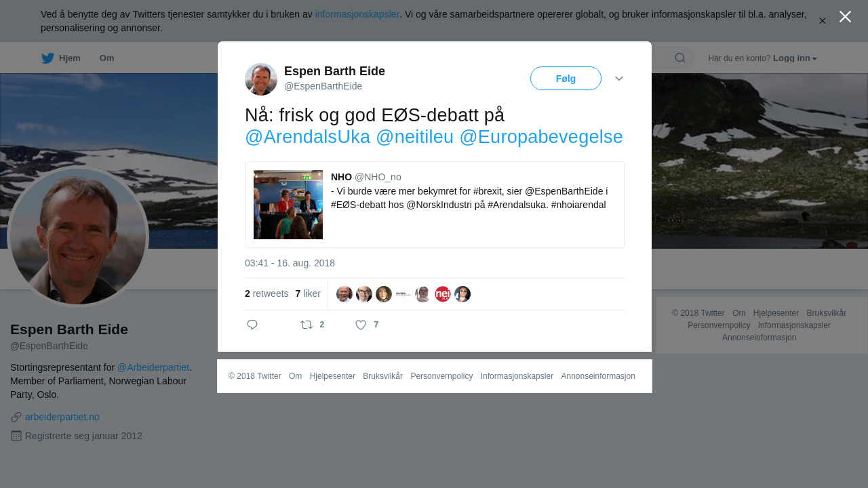Follow the account with Følg button

pyautogui.click(x=566, y=78)
